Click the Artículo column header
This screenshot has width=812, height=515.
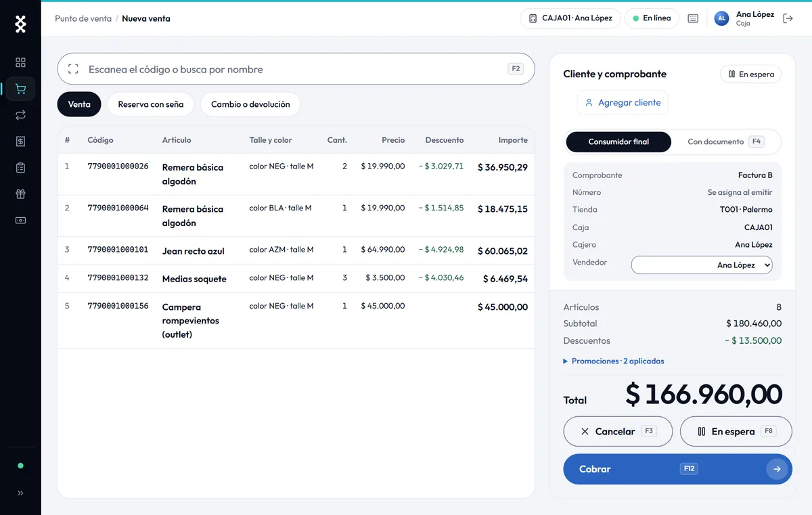(x=177, y=140)
